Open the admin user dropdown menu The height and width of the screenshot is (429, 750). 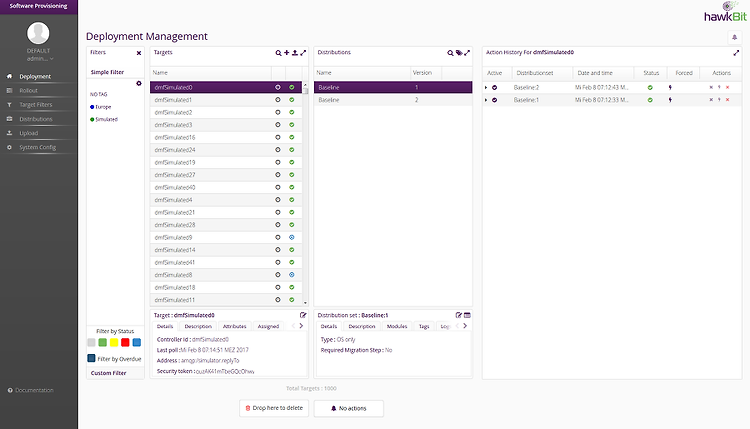[x=40, y=59]
